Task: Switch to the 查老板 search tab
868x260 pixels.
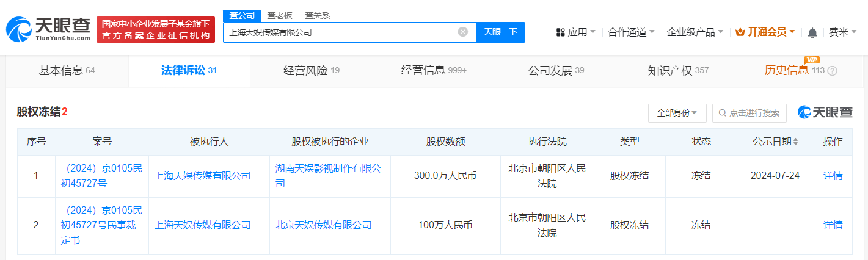Action: (x=280, y=15)
